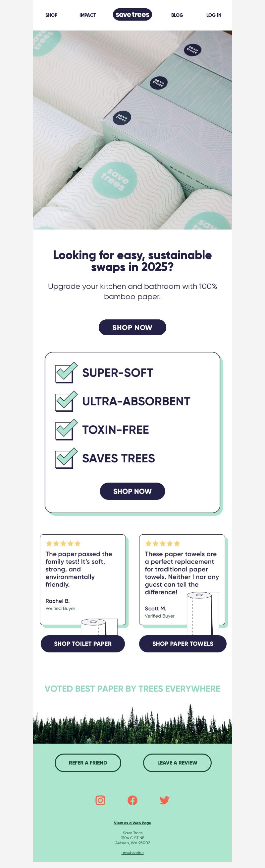Click the Save Trees logo in header
The height and width of the screenshot is (868, 265).
[132, 15]
